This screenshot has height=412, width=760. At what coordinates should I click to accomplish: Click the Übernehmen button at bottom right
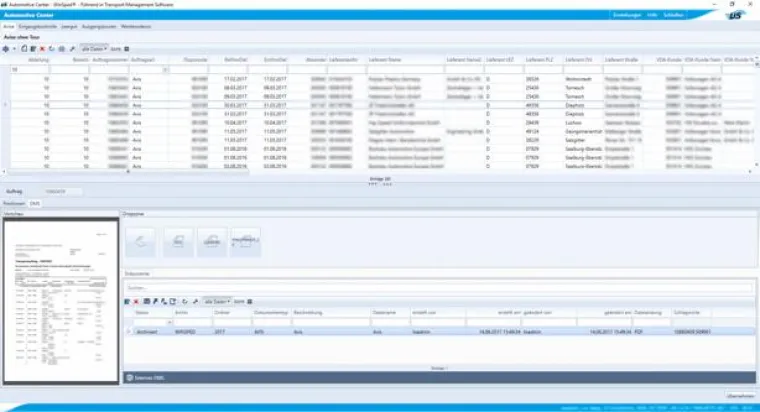(x=738, y=397)
